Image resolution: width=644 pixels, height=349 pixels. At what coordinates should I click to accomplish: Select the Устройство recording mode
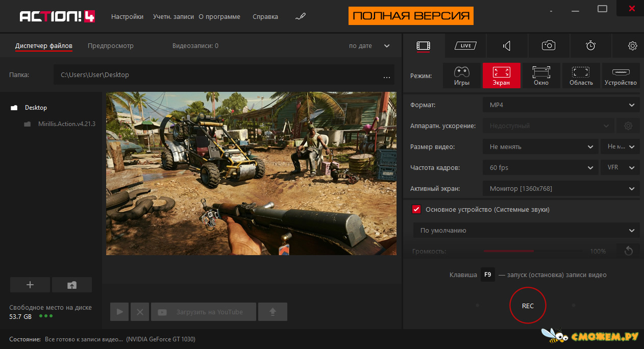click(x=621, y=76)
